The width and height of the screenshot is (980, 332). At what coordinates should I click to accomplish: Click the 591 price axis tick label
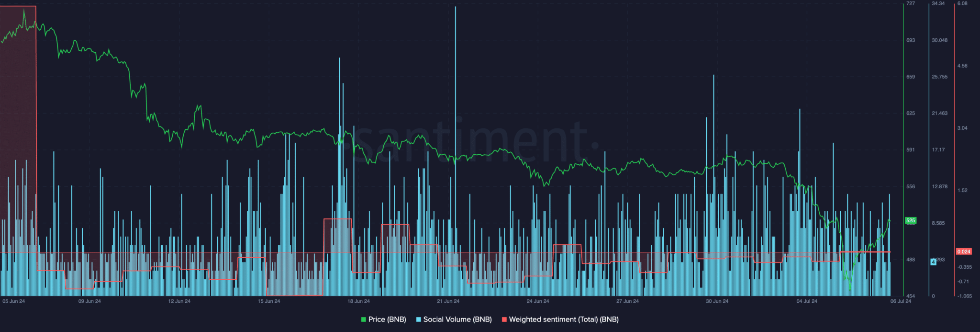[910, 150]
